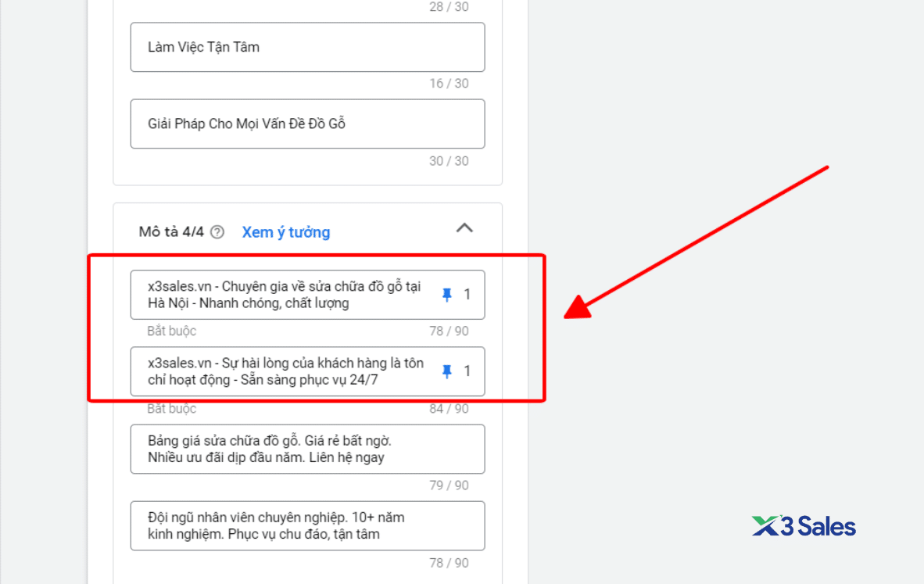The height and width of the screenshot is (584, 924).
Task: Click 78 / 90 counter under Đội ngũ field
Action: [449, 563]
